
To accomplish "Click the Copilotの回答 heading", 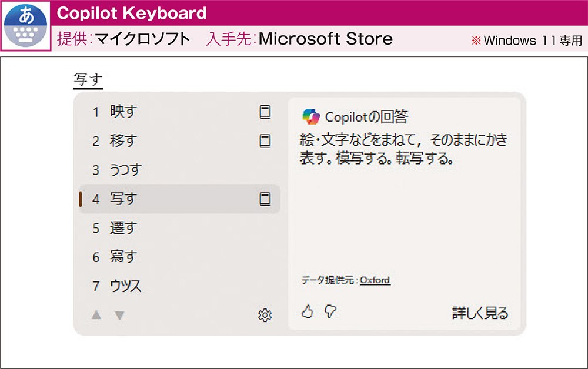I will pos(366,117).
